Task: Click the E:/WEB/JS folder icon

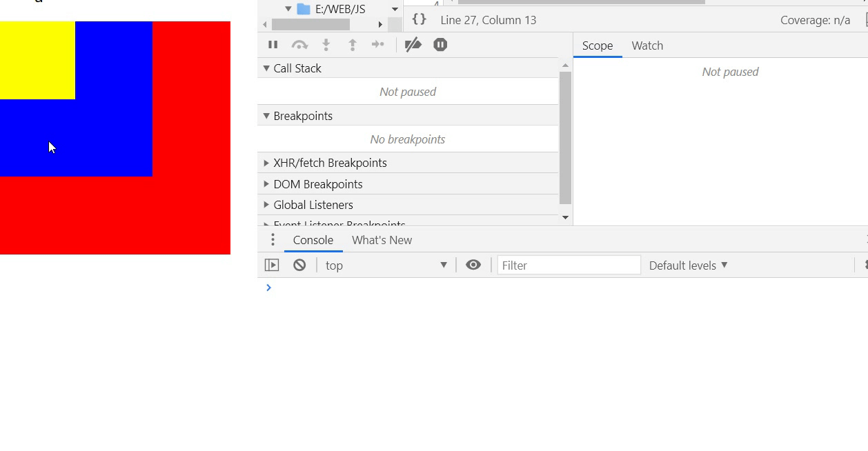Action: pos(303,9)
